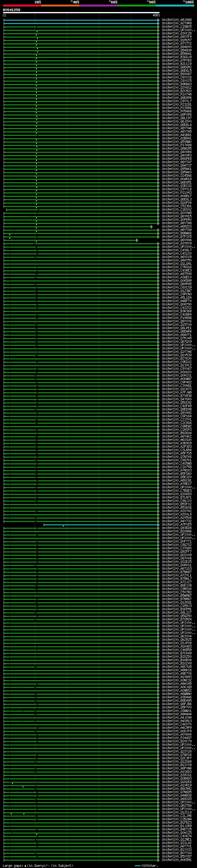Click hit label UniRef100_Q46Y50
Viewport: 197px width, 868px height.
point(177,260)
